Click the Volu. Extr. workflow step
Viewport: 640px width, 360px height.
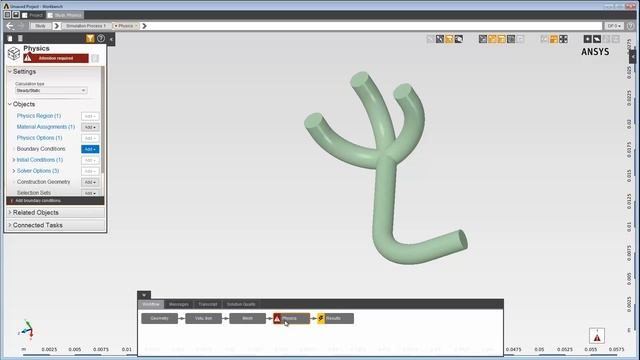tap(204, 318)
